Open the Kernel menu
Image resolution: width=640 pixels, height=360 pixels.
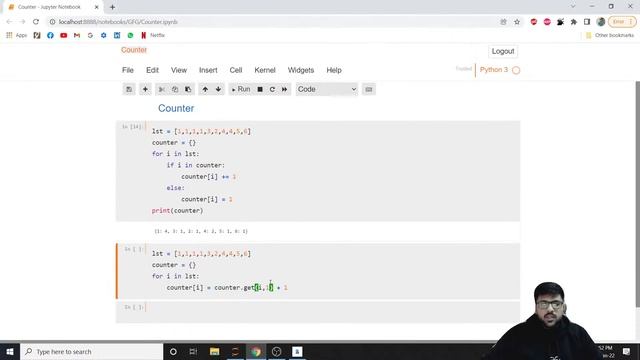tap(265, 70)
